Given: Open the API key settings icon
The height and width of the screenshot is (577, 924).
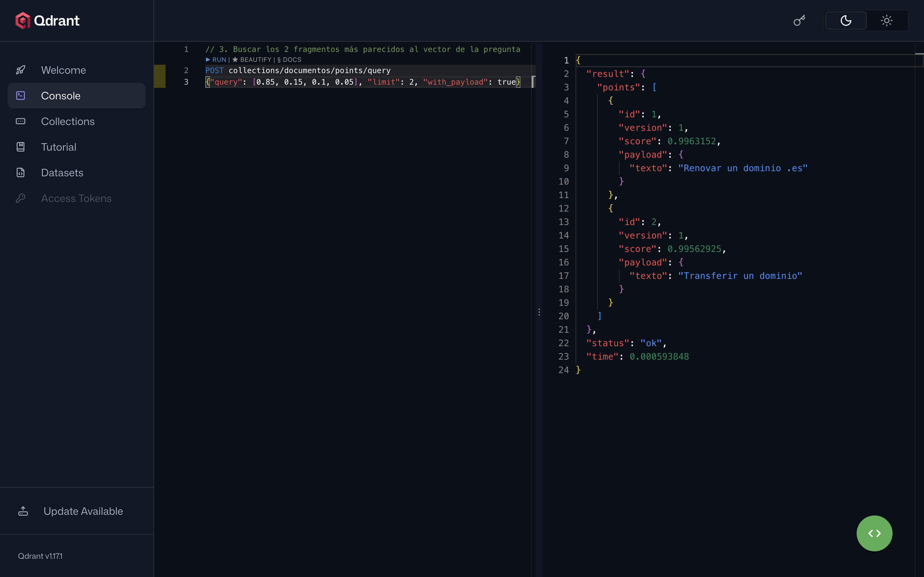Looking at the screenshot, I should pos(799,21).
